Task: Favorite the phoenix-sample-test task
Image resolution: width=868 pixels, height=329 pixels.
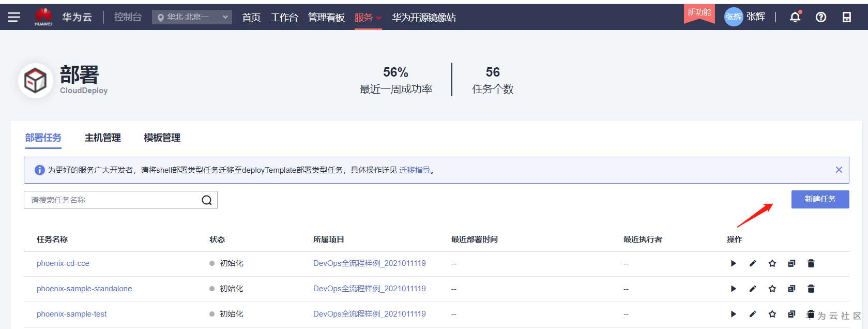Action: pyautogui.click(x=772, y=314)
